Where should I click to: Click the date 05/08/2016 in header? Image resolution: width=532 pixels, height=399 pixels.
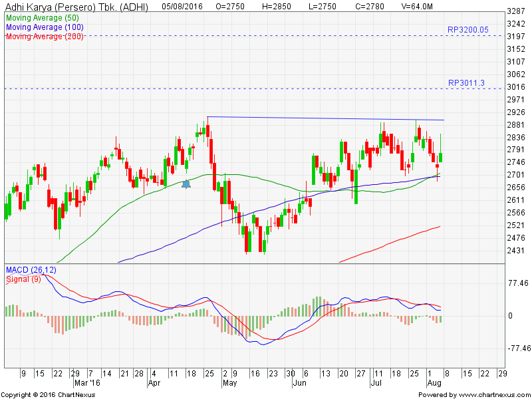[182, 7]
